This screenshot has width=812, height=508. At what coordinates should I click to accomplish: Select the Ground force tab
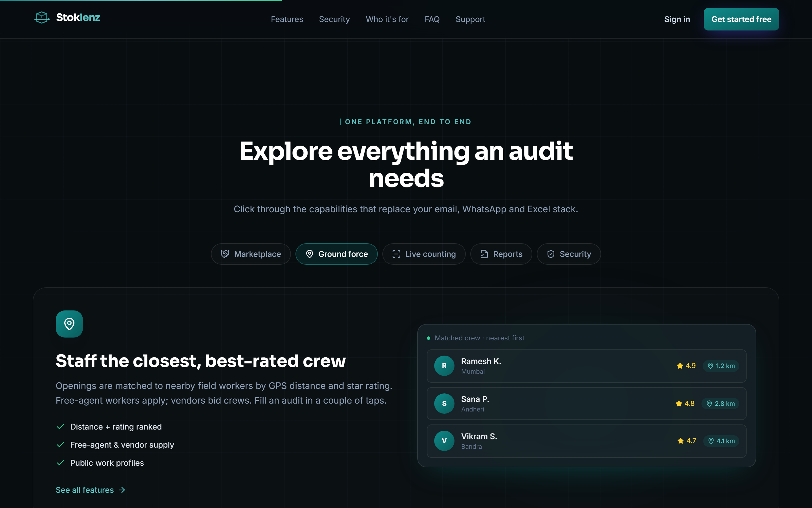(337, 254)
